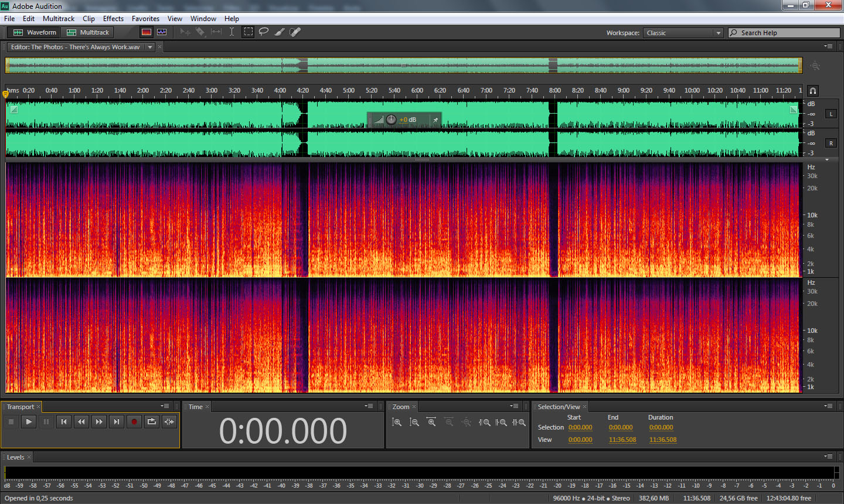Pin the volume HUD overlay
This screenshot has height=504, width=844.
click(x=435, y=120)
